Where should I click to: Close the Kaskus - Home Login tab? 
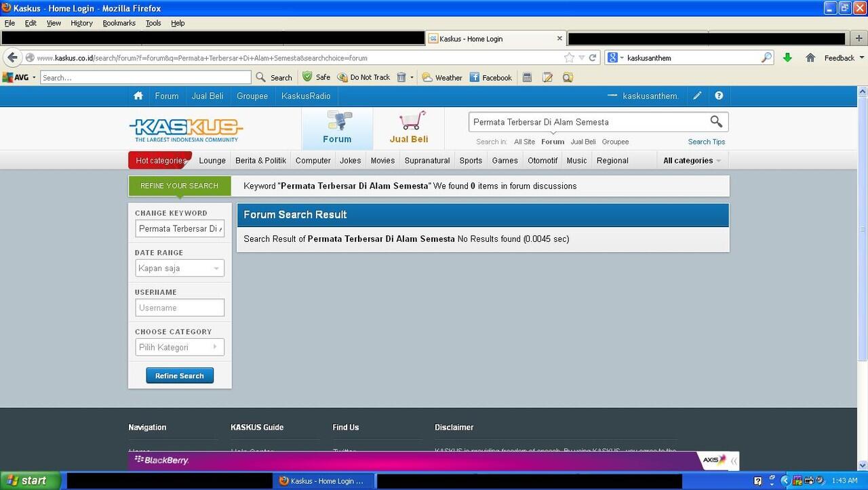tap(559, 39)
